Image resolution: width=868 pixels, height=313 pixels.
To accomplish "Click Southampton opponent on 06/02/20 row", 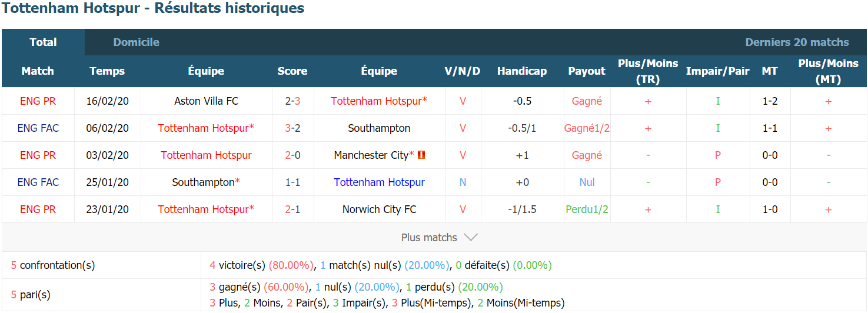I will tap(379, 128).
